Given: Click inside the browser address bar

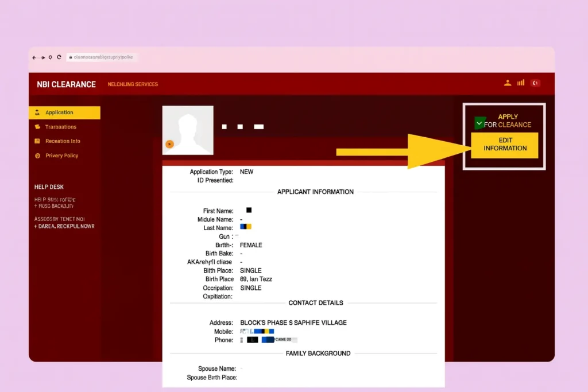Looking at the screenshot, I should click(x=102, y=57).
